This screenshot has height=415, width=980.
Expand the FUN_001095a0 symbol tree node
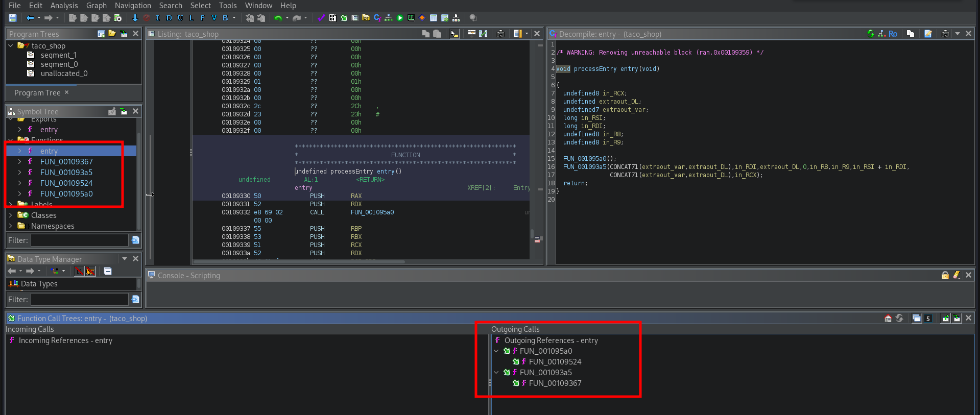(x=19, y=194)
